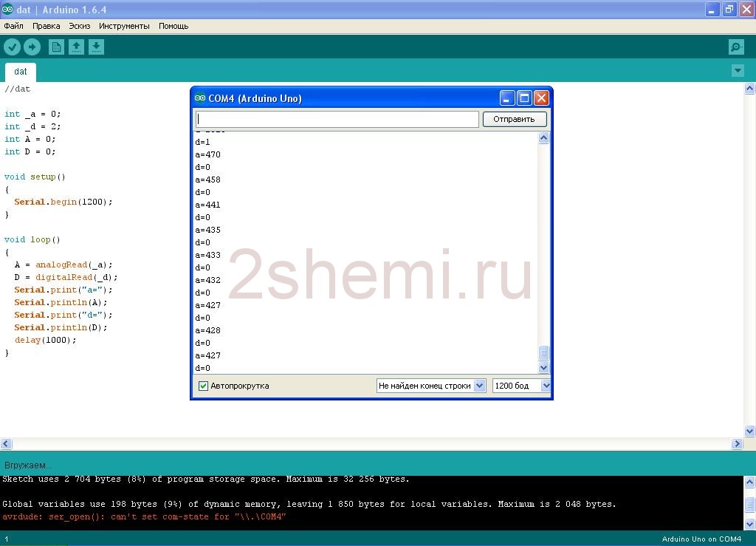Close the COM4 serial monitor window
This screenshot has height=546, width=756.
click(x=541, y=98)
